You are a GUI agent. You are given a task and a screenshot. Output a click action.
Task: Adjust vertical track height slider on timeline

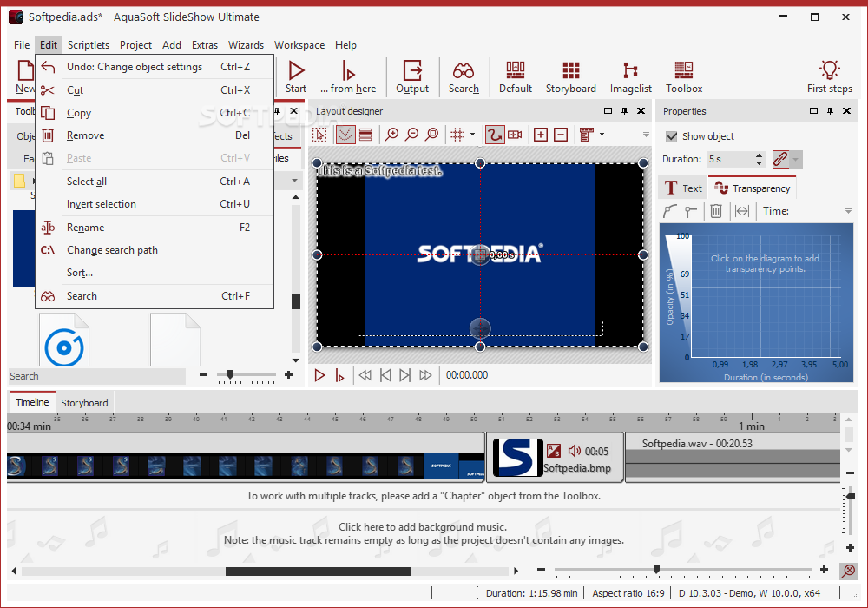tap(851, 496)
